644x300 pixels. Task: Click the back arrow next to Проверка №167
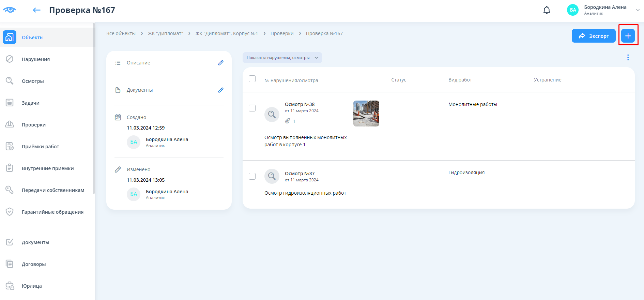[x=37, y=10]
